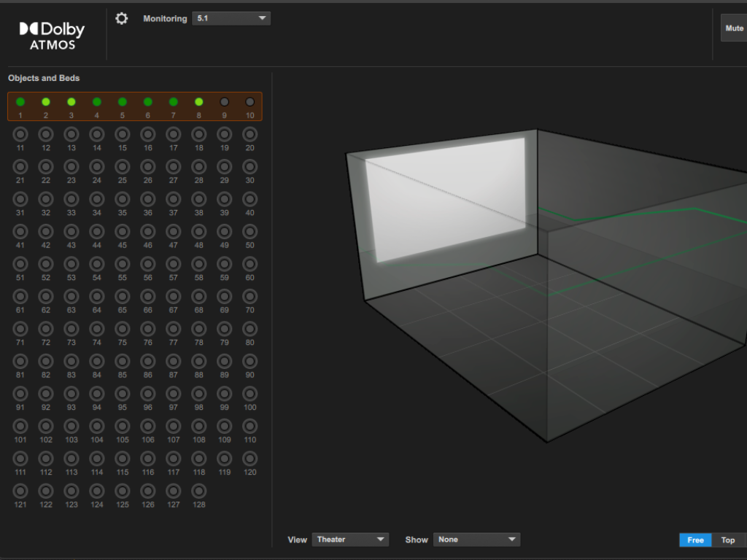This screenshot has width=747, height=560.
Task: Open settings with the gear icon
Action: [122, 19]
